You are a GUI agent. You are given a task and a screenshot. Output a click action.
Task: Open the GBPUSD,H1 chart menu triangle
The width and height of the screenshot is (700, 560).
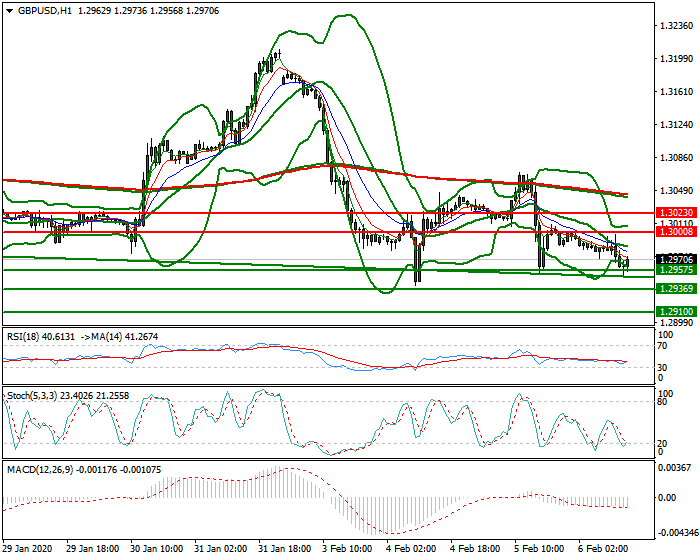(10, 11)
